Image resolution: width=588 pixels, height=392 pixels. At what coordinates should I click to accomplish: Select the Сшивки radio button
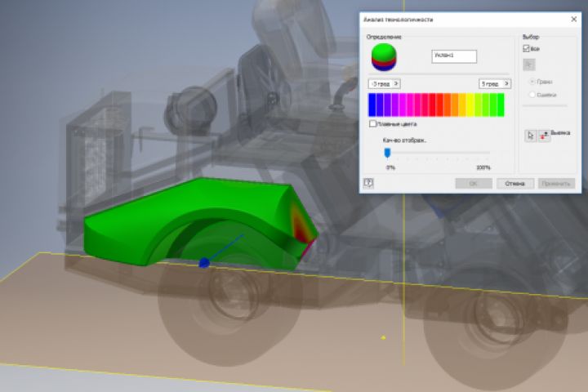(x=532, y=95)
